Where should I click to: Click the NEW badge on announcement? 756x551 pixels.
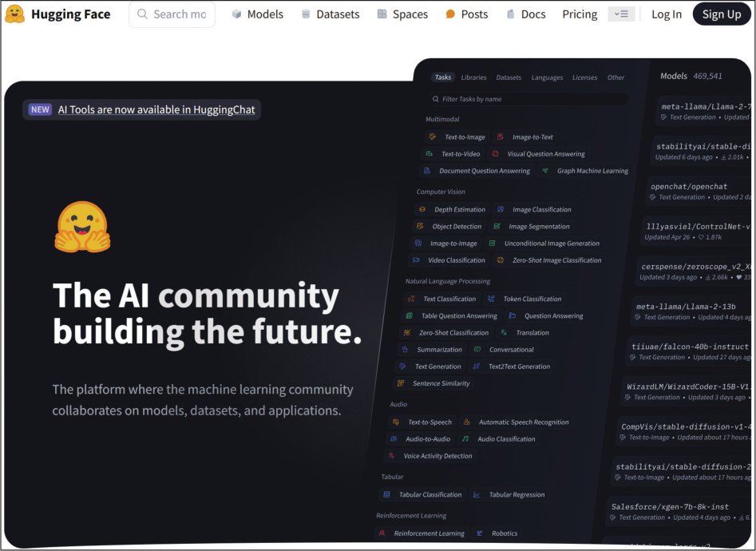tap(40, 109)
